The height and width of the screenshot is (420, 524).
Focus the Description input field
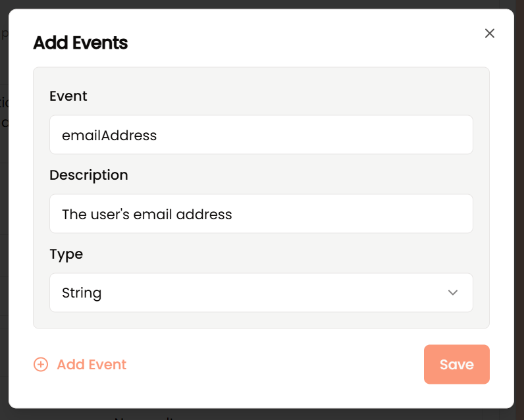[x=261, y=213]
